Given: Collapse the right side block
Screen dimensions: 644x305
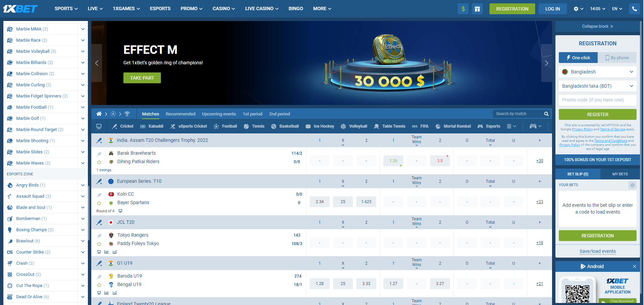Looking at the screenshot, I should click(x=598, y=26).
